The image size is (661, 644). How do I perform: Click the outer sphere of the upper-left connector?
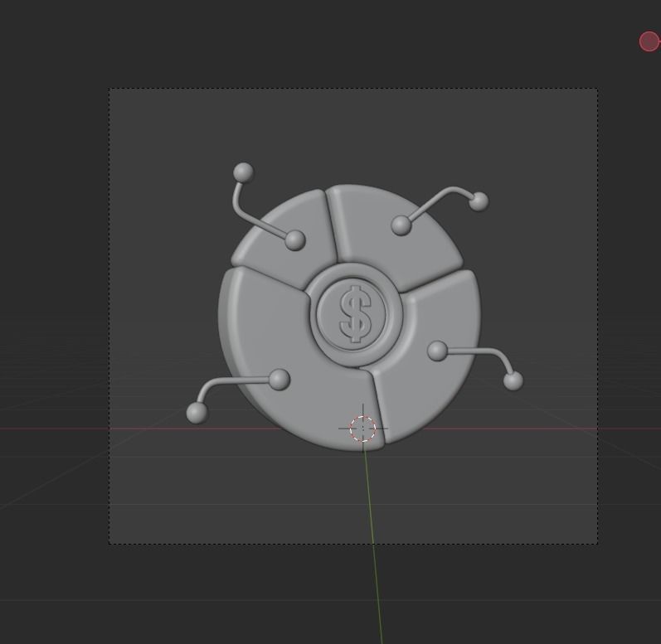click(243, 172)
